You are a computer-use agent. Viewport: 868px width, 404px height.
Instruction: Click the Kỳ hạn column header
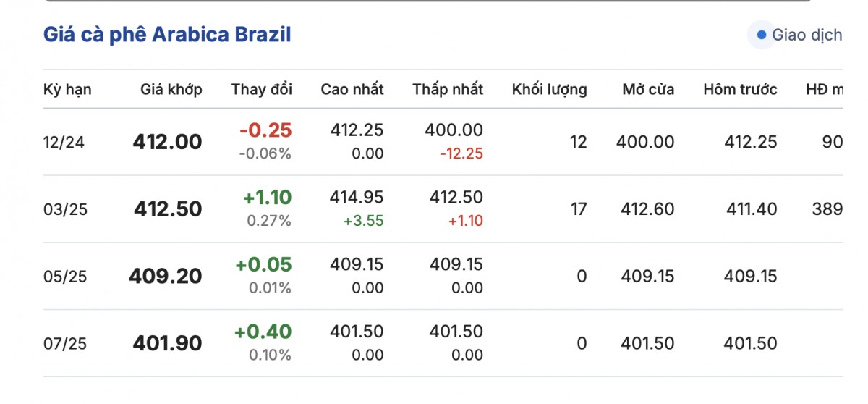pos(67,90)
